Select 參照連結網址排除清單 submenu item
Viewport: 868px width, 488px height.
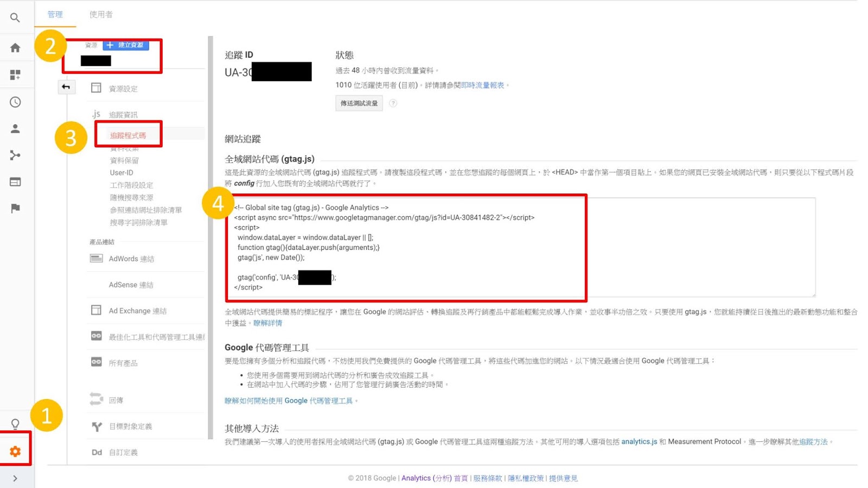click(x=146, y=210)
